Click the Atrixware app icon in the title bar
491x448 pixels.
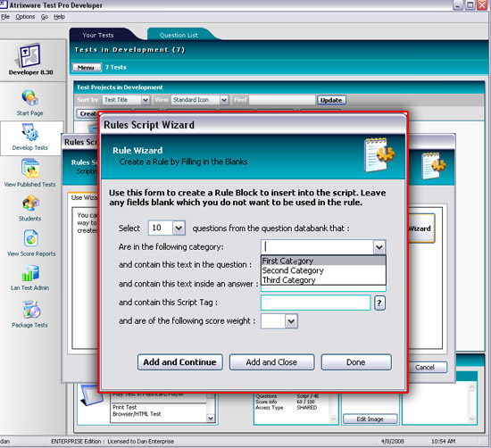(4, 4)
